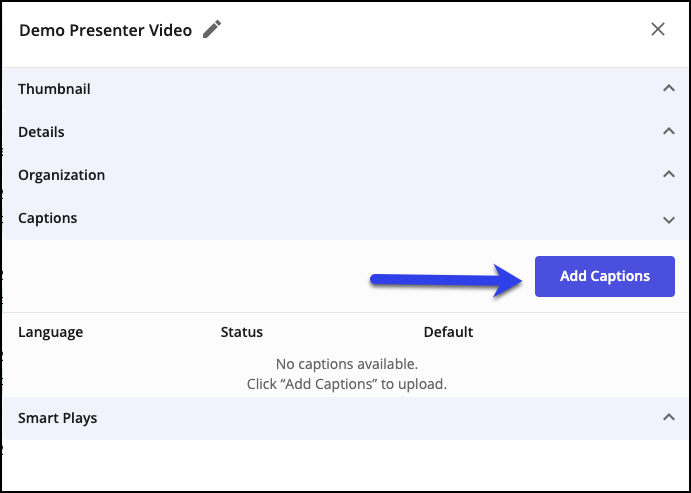Click the "Click "Add Captions" to upload." text

(347, 384)
